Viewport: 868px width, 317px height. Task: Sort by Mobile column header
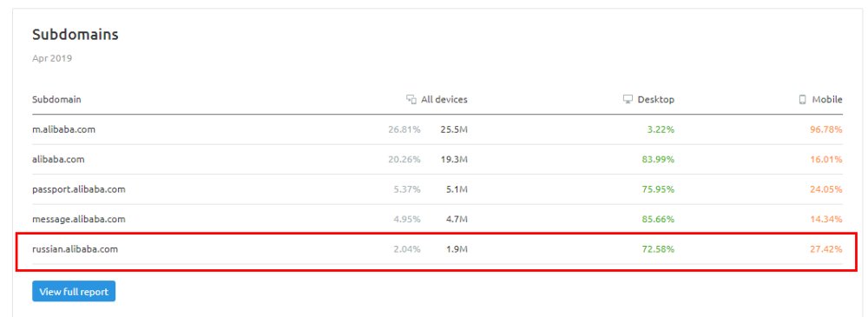(x=827, y=100)
